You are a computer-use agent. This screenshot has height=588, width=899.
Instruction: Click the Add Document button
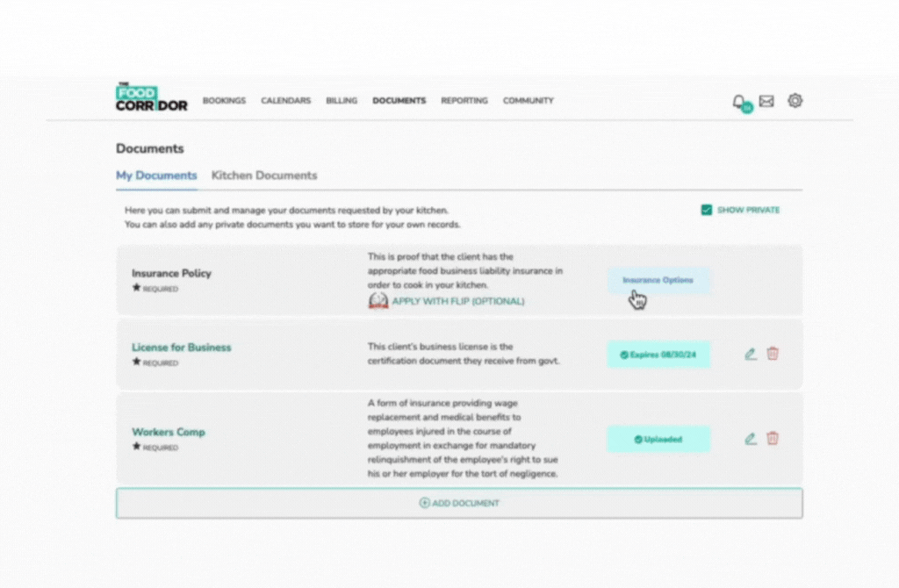coord(459,503)
